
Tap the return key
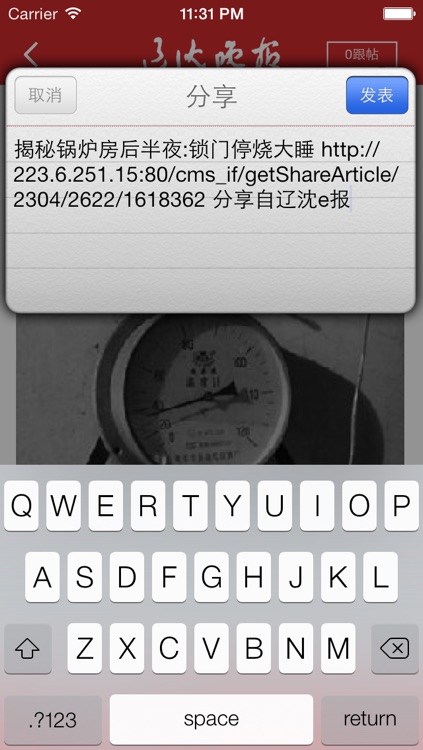370,719
